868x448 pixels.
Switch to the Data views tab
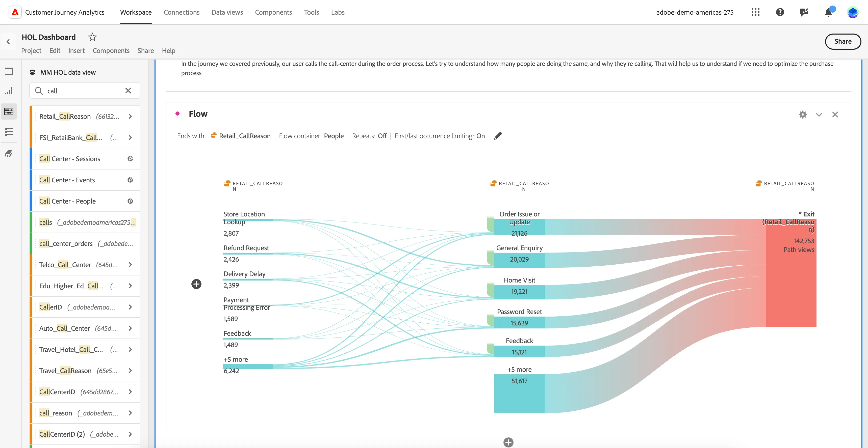coord(227,12)
